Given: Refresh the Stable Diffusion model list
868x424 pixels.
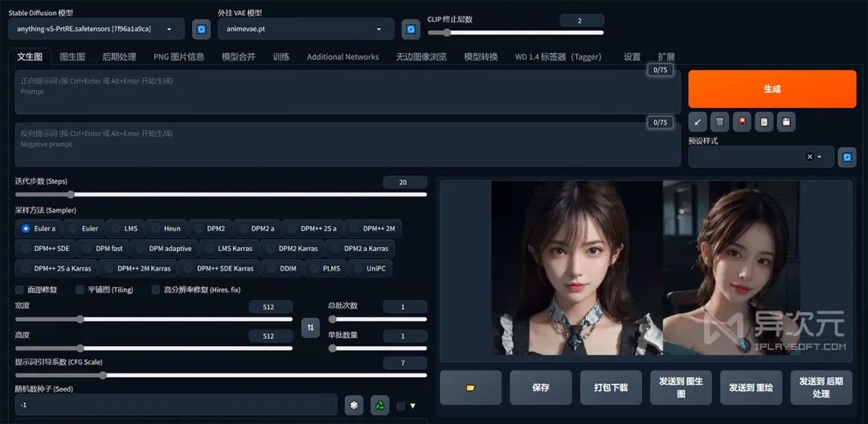Looking at the screenshot, I should [x=202, y=29].
